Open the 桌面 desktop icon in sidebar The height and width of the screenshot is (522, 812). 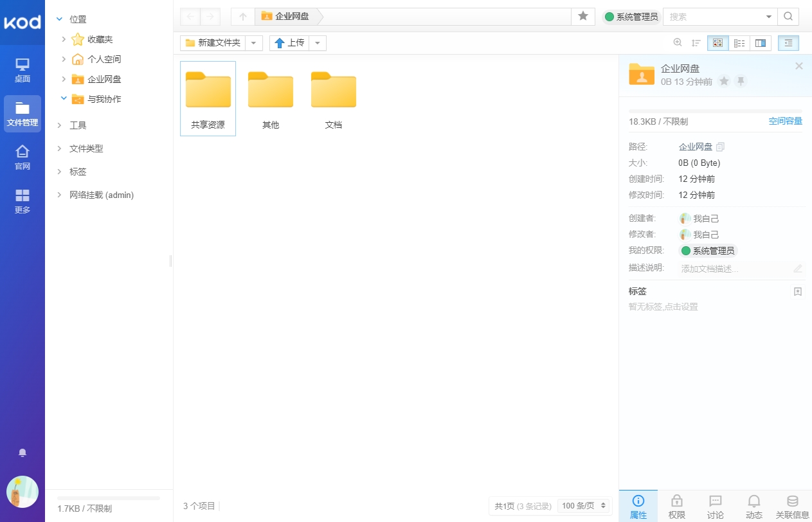point(23,69)
